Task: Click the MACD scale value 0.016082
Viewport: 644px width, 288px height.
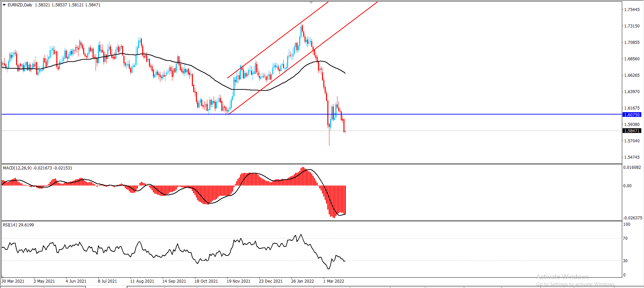Action: (x=632, y=167)
